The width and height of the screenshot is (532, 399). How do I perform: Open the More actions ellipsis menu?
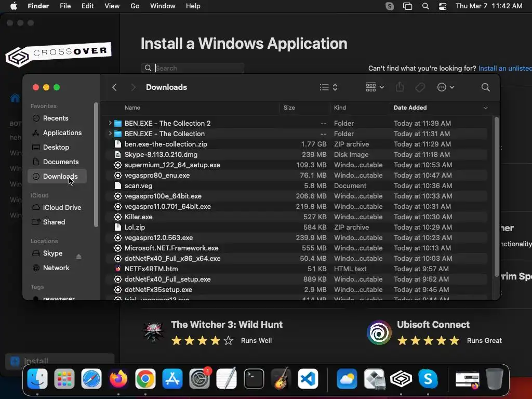click(x=445, y=87)
